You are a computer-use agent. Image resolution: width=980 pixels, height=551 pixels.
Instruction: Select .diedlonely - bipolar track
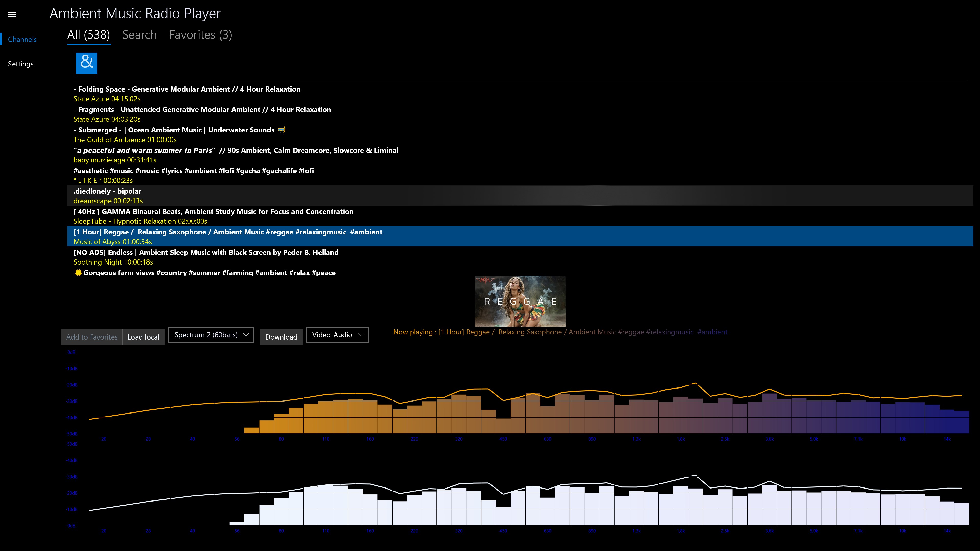(108, 195)
